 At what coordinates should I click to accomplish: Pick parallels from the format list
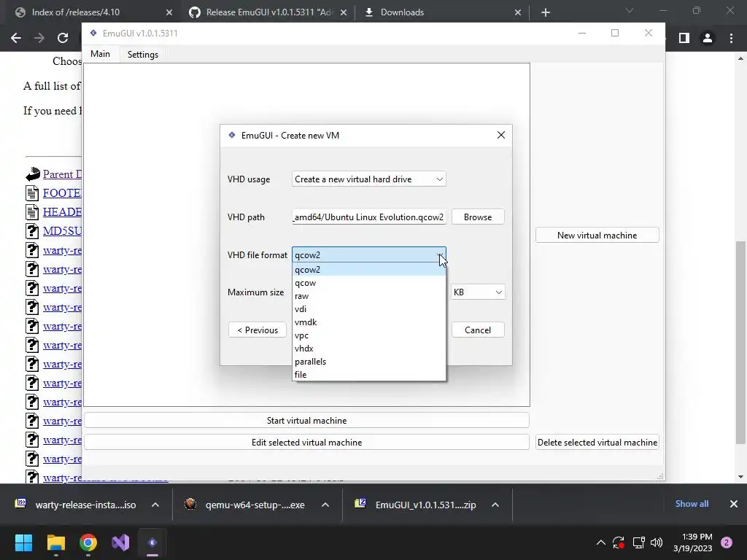click(x=368, y=362)
